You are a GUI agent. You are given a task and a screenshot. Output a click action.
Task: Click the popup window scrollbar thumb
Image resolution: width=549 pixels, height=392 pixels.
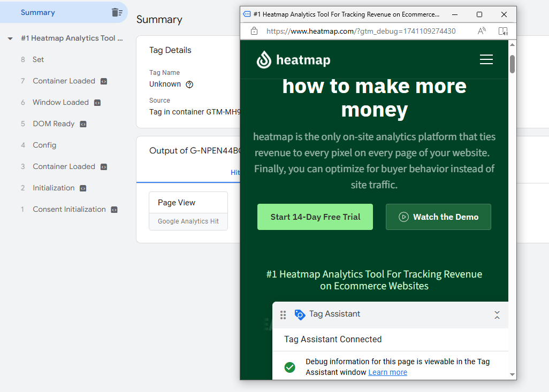(512, 64)
